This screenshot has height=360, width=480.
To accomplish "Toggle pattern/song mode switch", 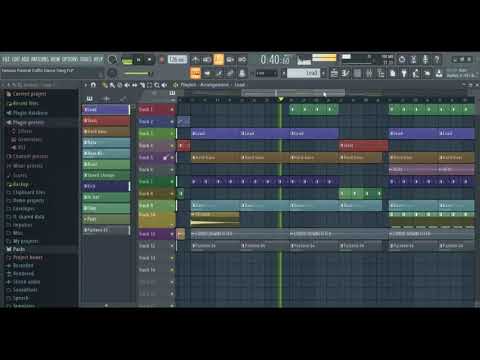I will tap(127, 60).
